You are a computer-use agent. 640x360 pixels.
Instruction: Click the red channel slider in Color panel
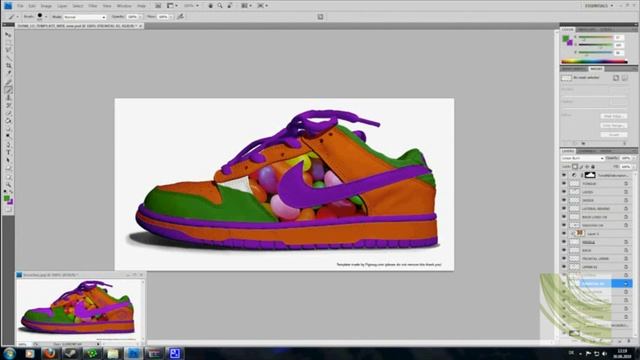pyautogui.click(x=595, y=37)
